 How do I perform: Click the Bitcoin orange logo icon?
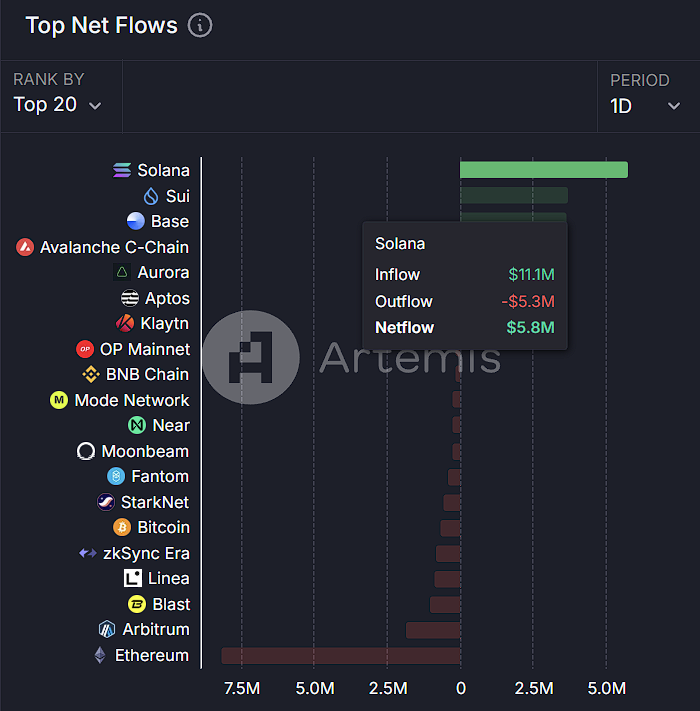(122, 527)
